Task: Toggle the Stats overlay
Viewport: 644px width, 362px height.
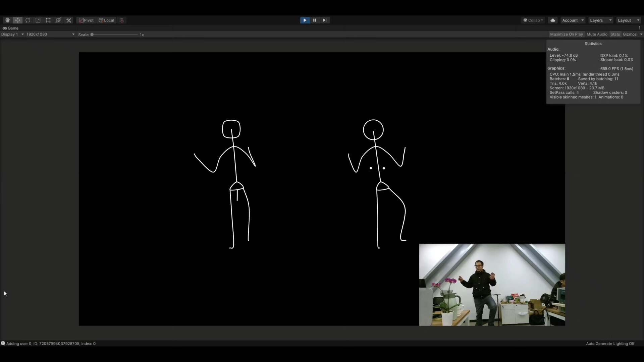Action: [615, 34]
